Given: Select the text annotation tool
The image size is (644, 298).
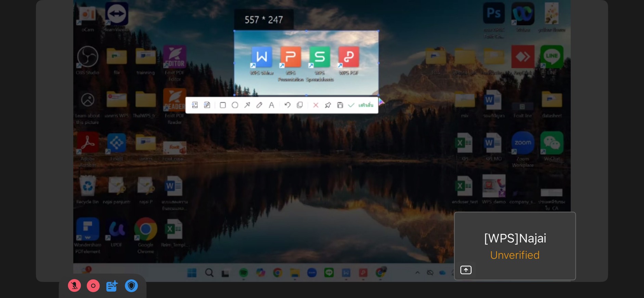Looking at the screenshot, I should tap(271, 105).
